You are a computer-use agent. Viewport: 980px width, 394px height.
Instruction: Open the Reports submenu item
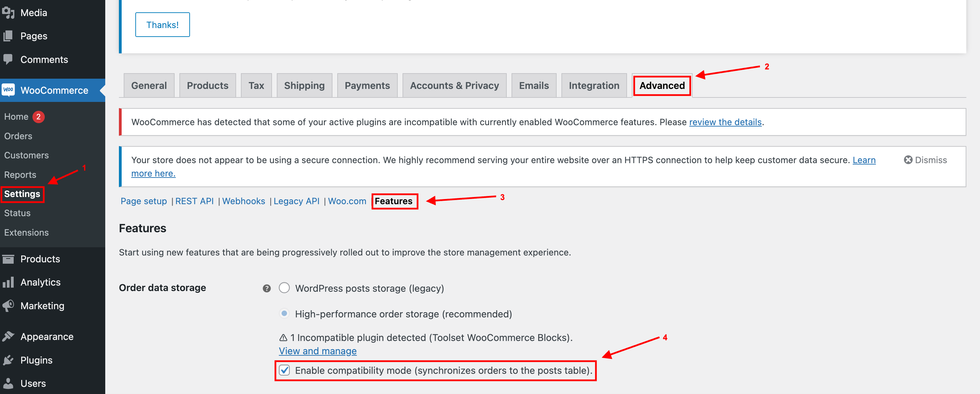(x=20, y=175)
